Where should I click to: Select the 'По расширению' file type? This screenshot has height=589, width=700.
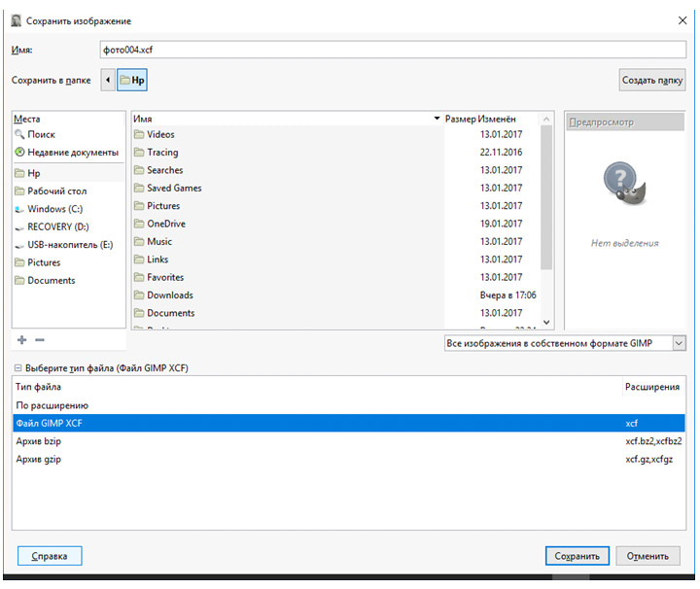pyautogui.click(x=52, y=405)
